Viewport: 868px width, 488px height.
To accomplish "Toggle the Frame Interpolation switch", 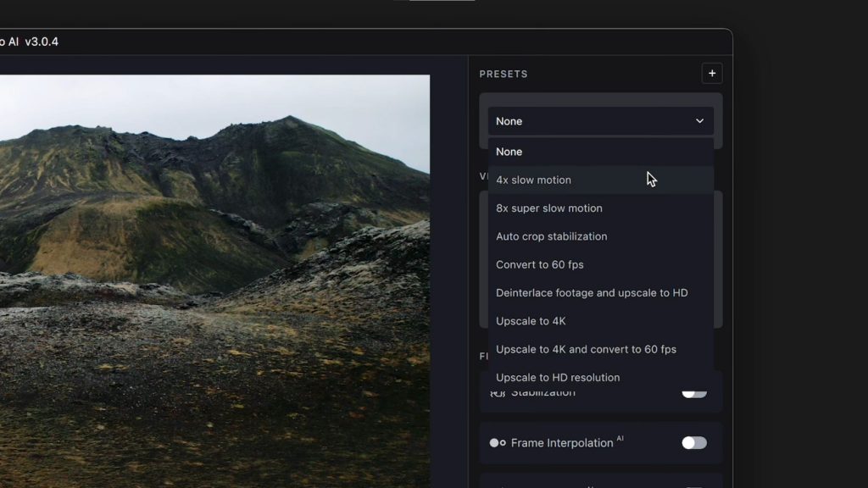I will click(694, 442).
